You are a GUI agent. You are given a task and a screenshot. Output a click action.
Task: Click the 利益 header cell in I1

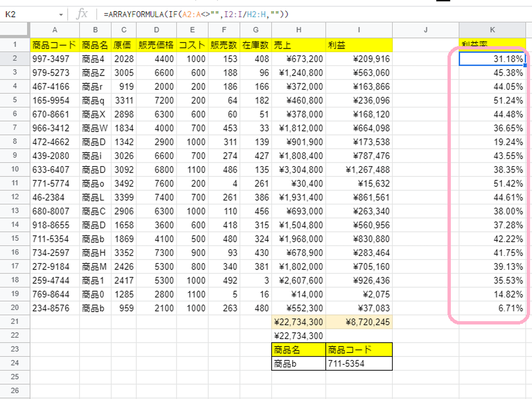point(359,45)
